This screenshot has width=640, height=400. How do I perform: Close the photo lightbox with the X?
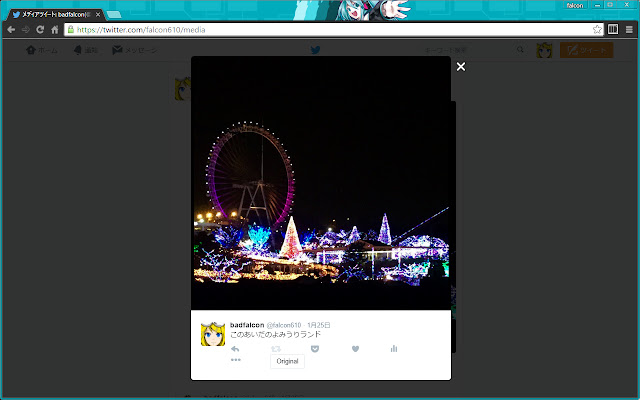tap(461, 67)
